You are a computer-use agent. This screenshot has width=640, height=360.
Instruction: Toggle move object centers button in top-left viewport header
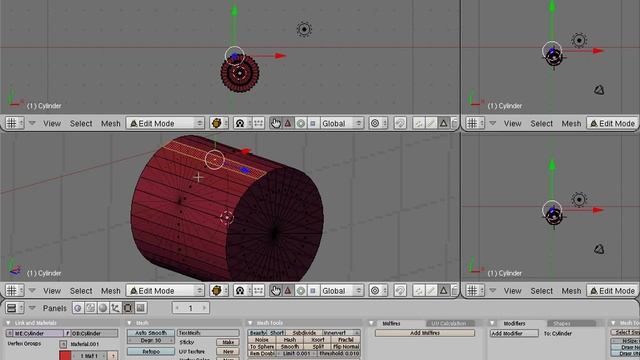point(258,123)
